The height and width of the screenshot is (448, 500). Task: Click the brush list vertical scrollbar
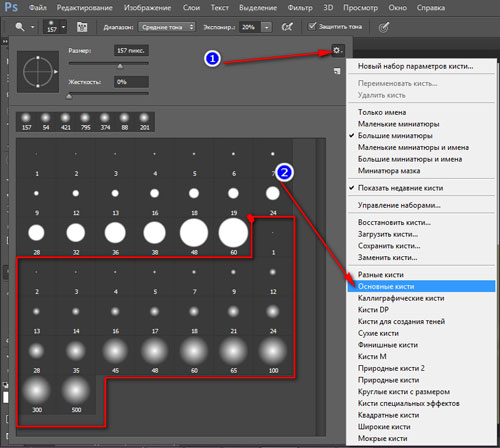click(x=321, y=287)
